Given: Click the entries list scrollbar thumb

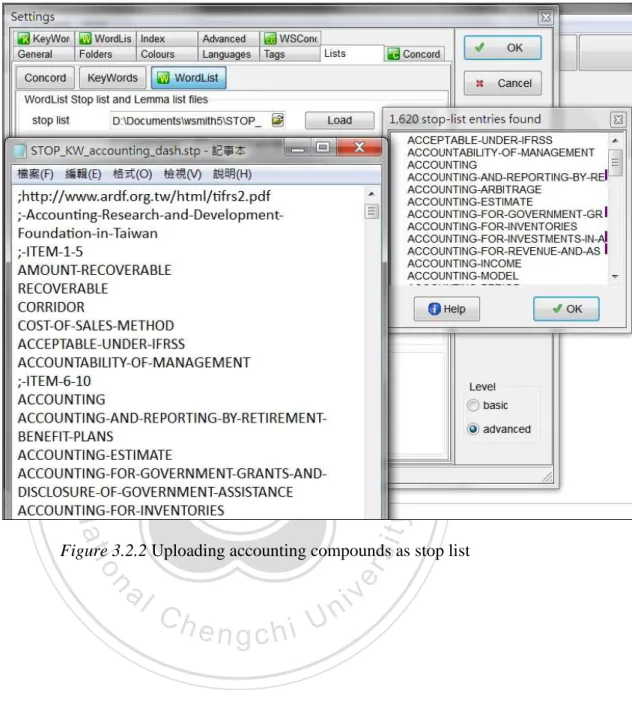Looking at the screenshot, I should click(615, 162).
